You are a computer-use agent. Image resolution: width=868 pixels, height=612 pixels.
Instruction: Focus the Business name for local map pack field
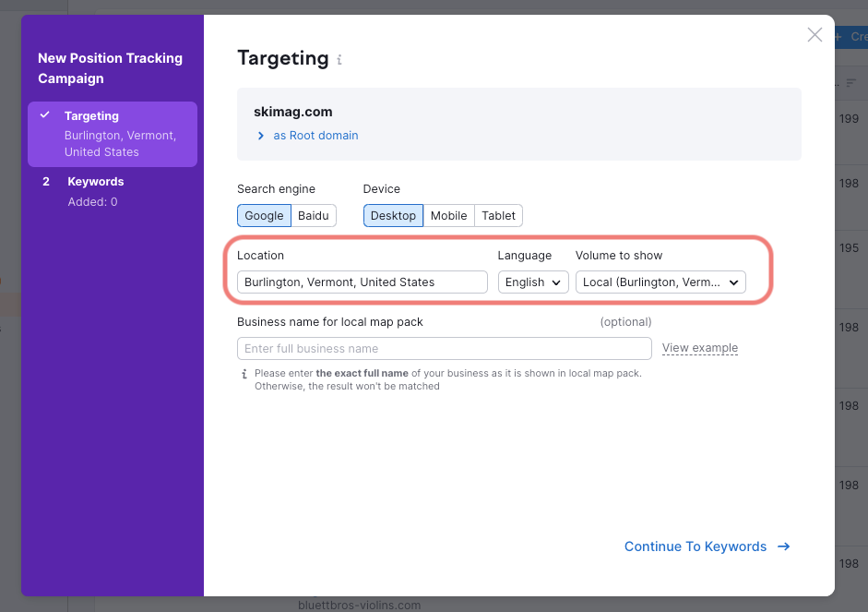tap(444, 349)
